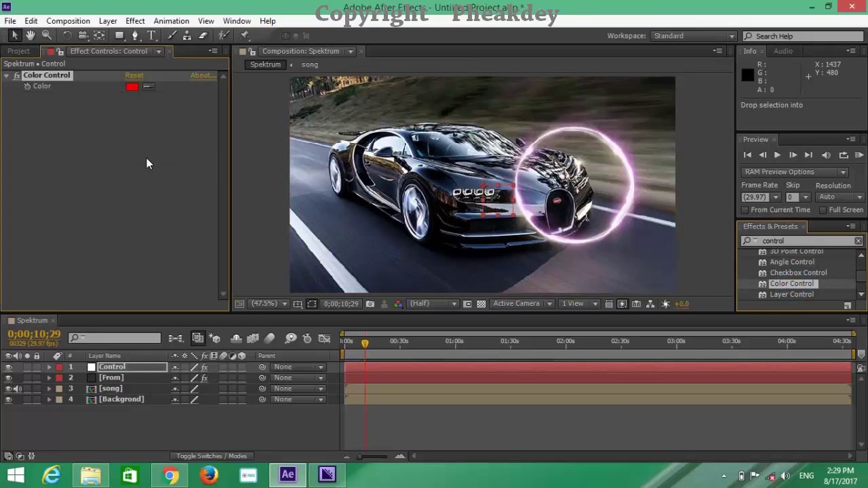The width and height of the screenshot is (868, 488).
Task: Toggle region of interest in viewer
Action: [467, 304]
